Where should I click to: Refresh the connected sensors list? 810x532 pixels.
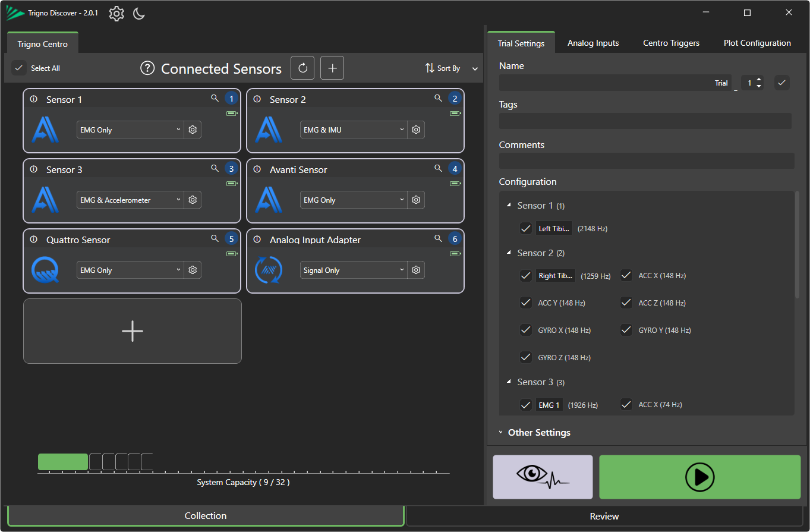tap(302, 68)
